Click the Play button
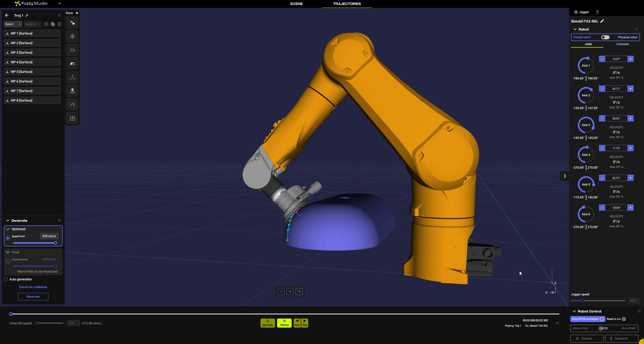Viewport: 644px width, 344px height. tap(305, 323)
